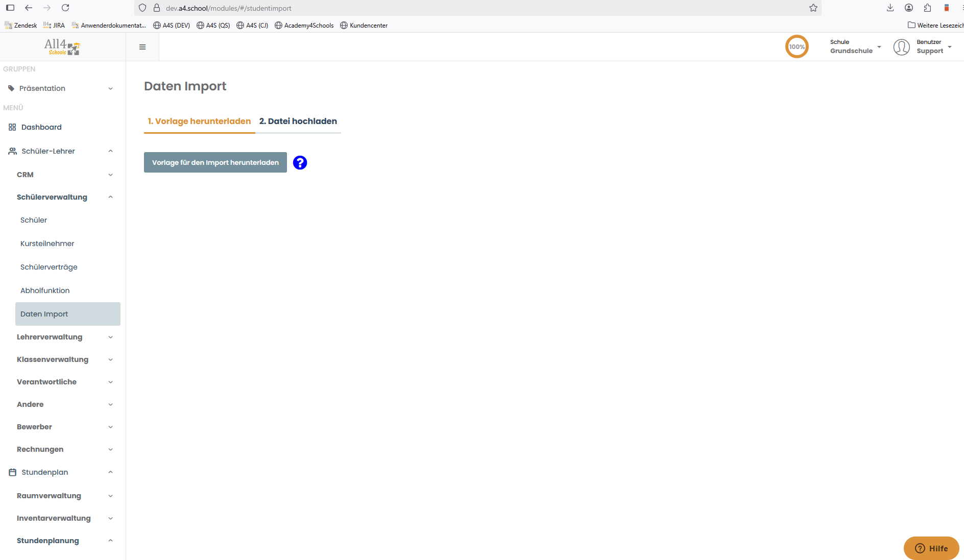Collapse the Stundenplan chevron
The width and height of the screenshot is (964, 560).
point(110,472)
